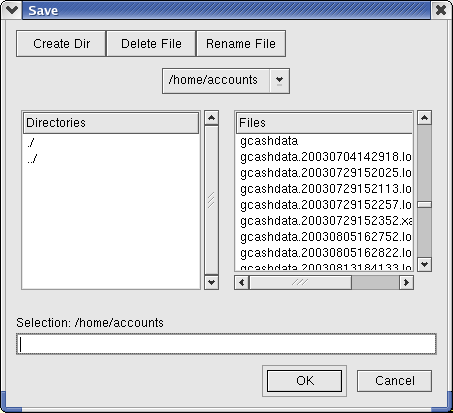Click Files list scroll down arrow
Viewport: 453px width, 413px height.
[x=424, y=265]
